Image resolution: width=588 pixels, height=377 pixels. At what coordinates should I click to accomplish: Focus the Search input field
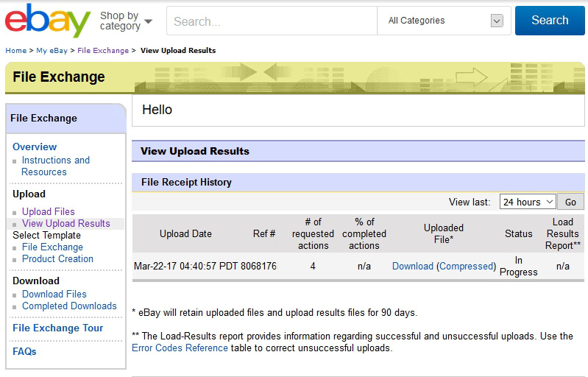pos(272,21)
